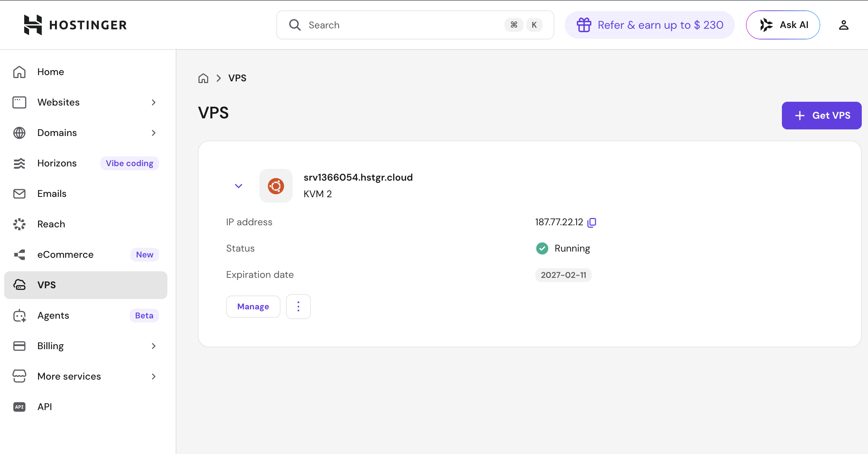Expand the Domains submenu chevron
This screenshot has width=868, height=454.
pos(154,133)
